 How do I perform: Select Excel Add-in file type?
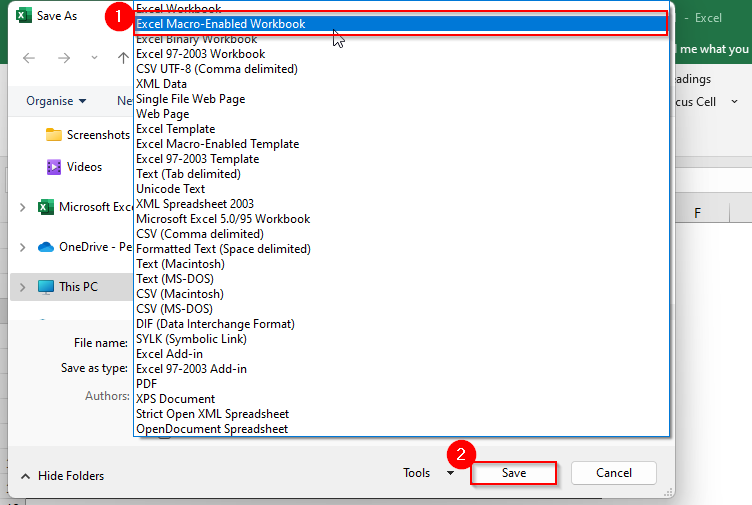[x=401, y=353]
